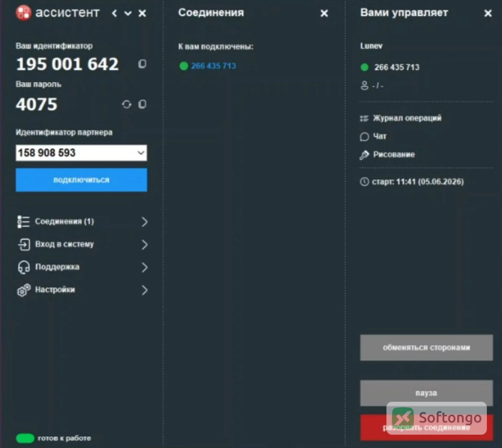The width and height of the screenshot is (502, 448).
Task: Expand the chevron beside Соединения (1)
Action: pyautogui.click(x=145, y=222)
